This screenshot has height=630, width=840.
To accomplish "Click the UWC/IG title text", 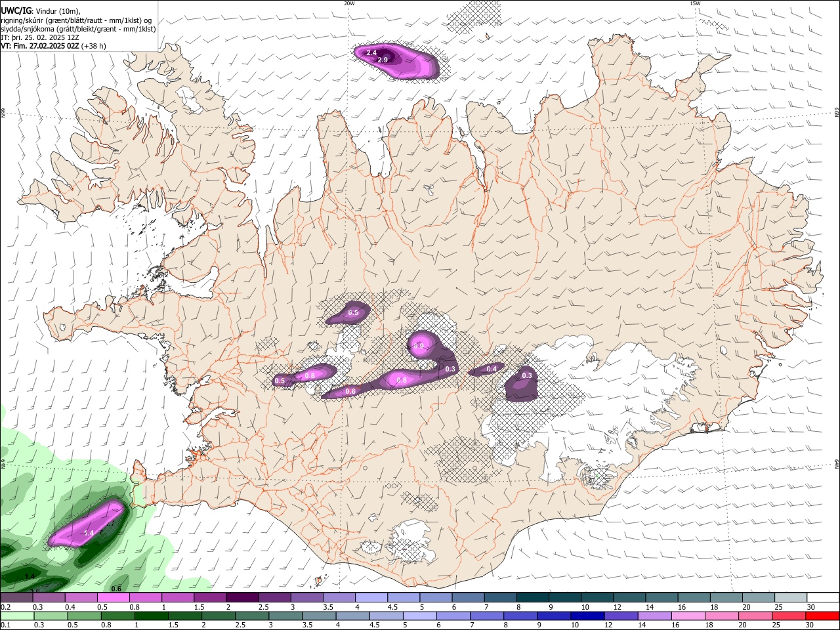I will pyautogui.click(x=15, y=10).
